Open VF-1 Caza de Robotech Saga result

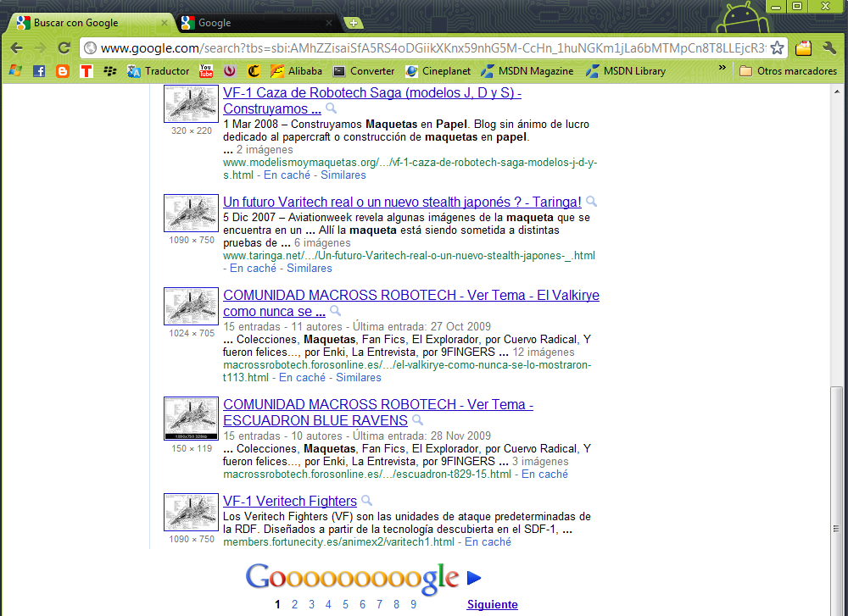(x=372, y=101)
